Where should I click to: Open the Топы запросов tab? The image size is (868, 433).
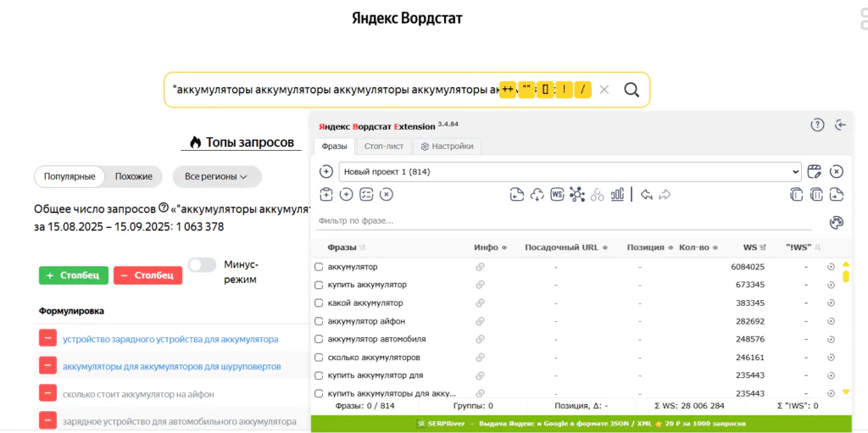click(242, 142)
